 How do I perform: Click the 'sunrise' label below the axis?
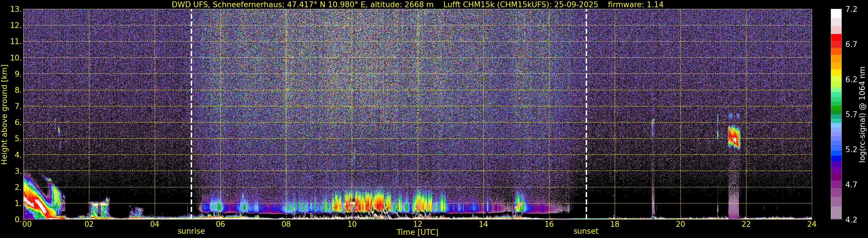pos(191,231)
